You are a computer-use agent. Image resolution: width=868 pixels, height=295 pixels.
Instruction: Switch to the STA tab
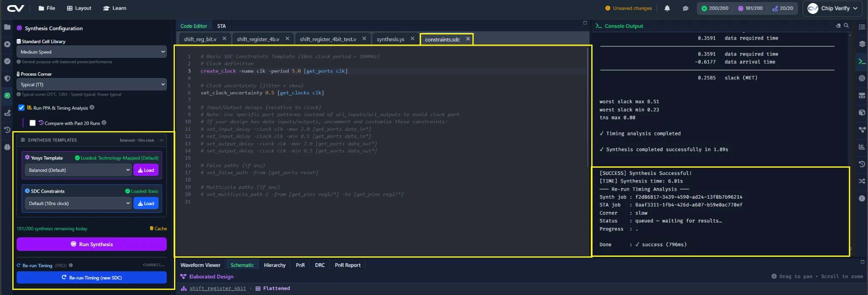(222, 26)
